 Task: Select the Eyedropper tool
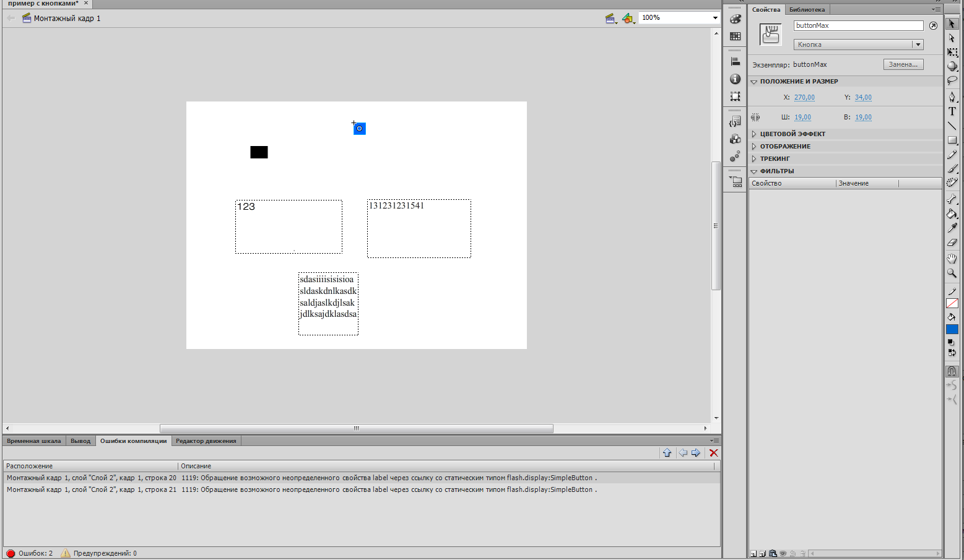pyautogui.click(x=952, y=228)
